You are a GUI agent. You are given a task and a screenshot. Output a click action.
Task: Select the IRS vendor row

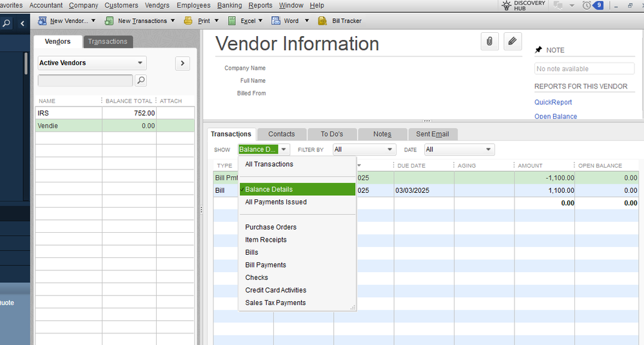pos(115,113)
